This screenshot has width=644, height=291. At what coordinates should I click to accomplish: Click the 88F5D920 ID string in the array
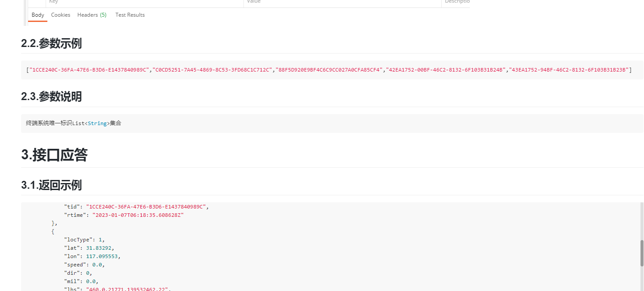(329, 70)
